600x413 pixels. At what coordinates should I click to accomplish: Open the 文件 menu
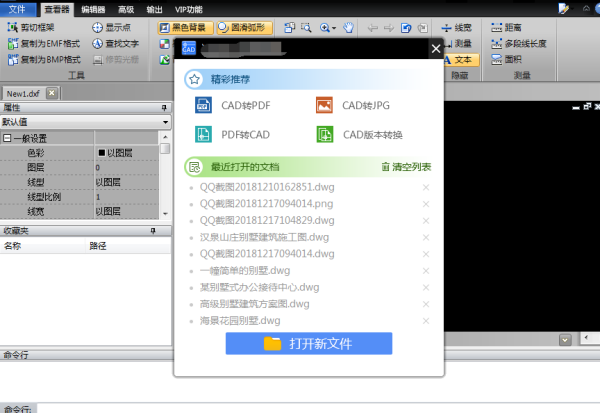pos(17,8)
